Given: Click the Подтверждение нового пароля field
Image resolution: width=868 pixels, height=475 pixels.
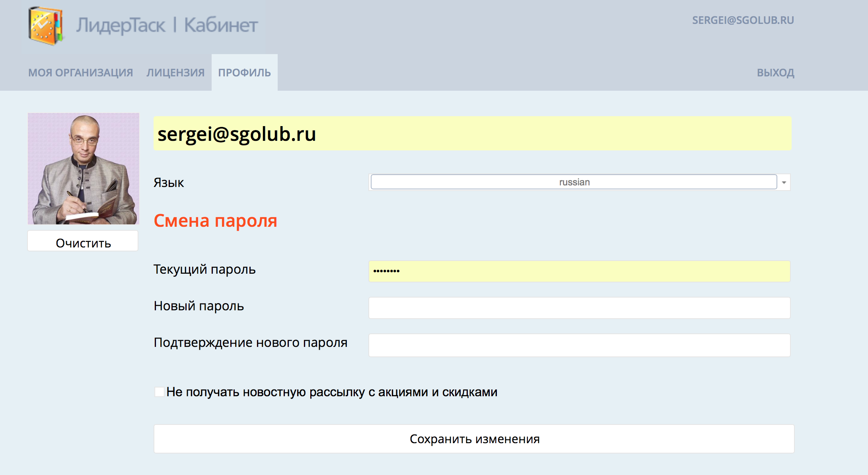Looking at the screenshot, I should pos(579,345).
